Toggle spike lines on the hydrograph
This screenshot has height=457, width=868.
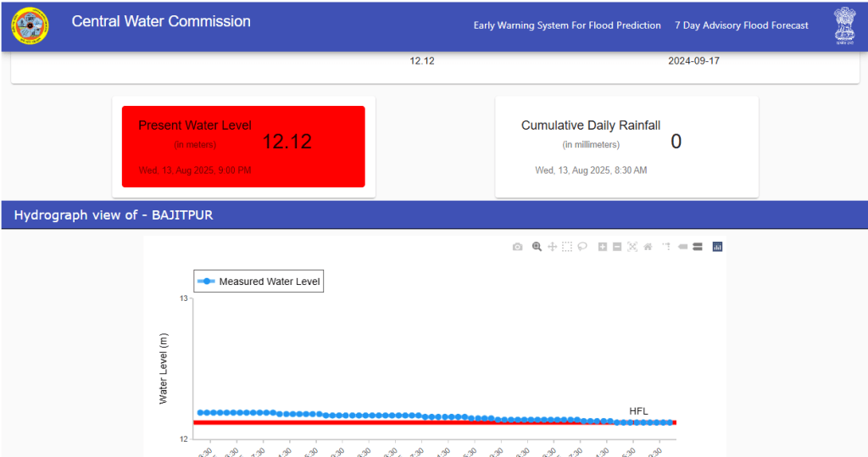tap(666, 247)
